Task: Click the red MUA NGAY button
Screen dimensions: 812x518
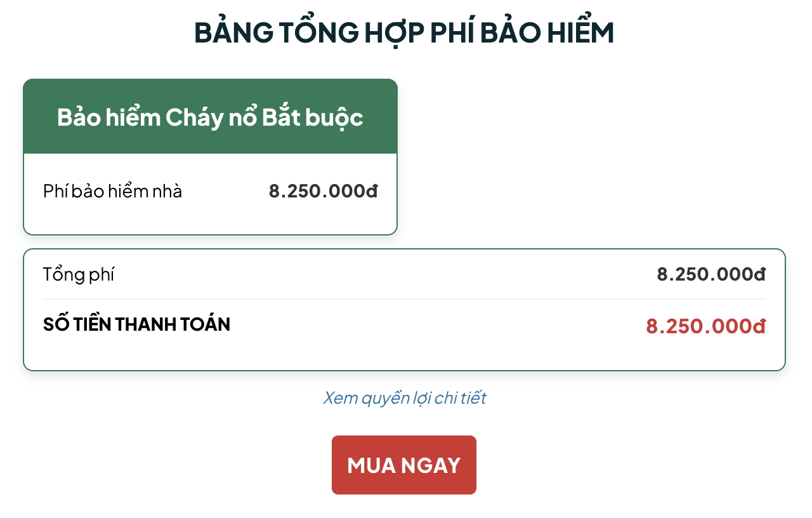Action: [x=403, y=465]
